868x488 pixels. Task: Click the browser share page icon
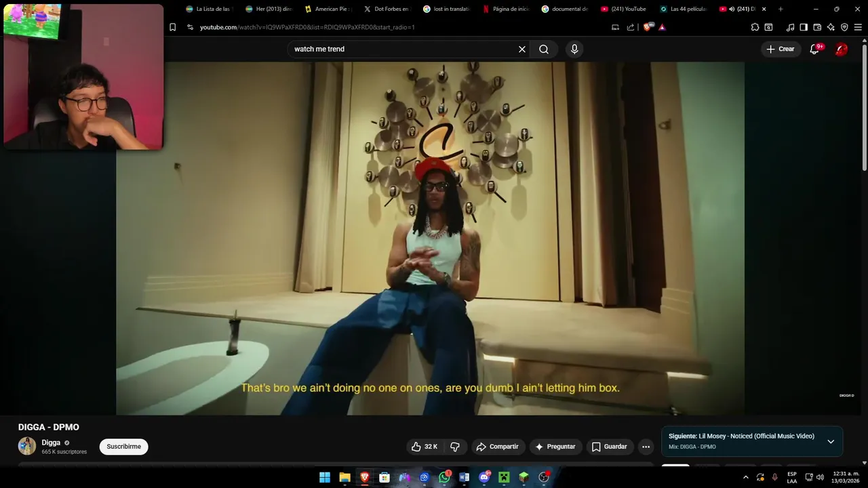click(631, 27)
